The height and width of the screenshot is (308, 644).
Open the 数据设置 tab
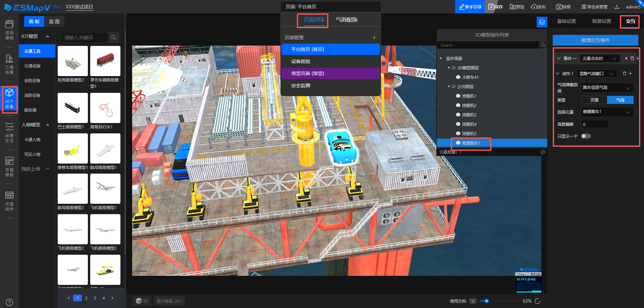[601, 21]
